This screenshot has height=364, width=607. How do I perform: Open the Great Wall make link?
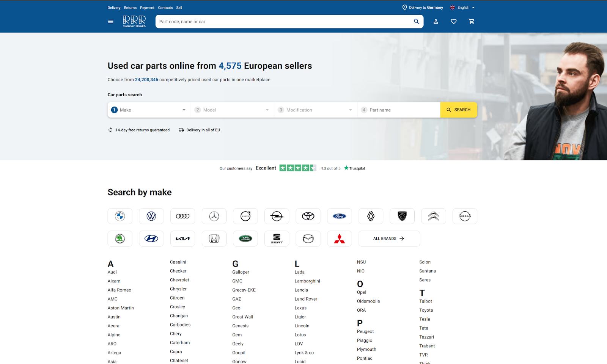(x=243, y=317)
